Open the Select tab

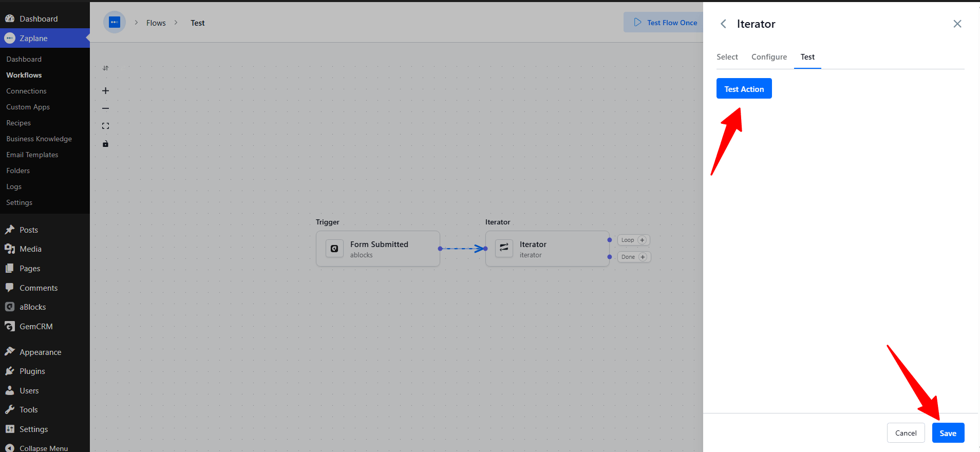click(x=727, y=57)
